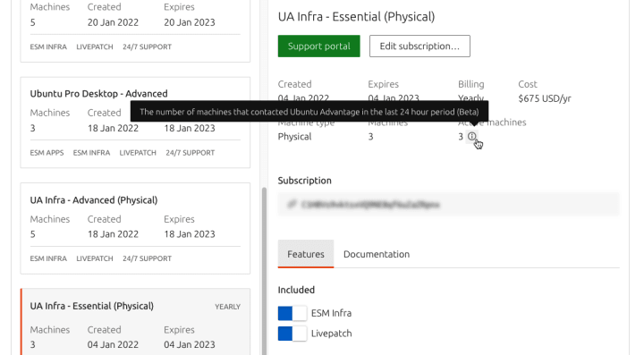Click Edit subscription button

coord(419,46)
